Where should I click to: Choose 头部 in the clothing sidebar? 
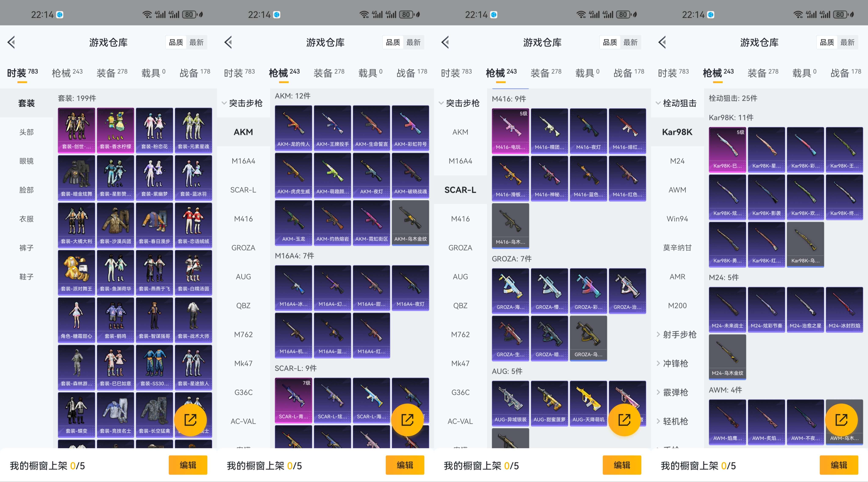tap(26, 132)
